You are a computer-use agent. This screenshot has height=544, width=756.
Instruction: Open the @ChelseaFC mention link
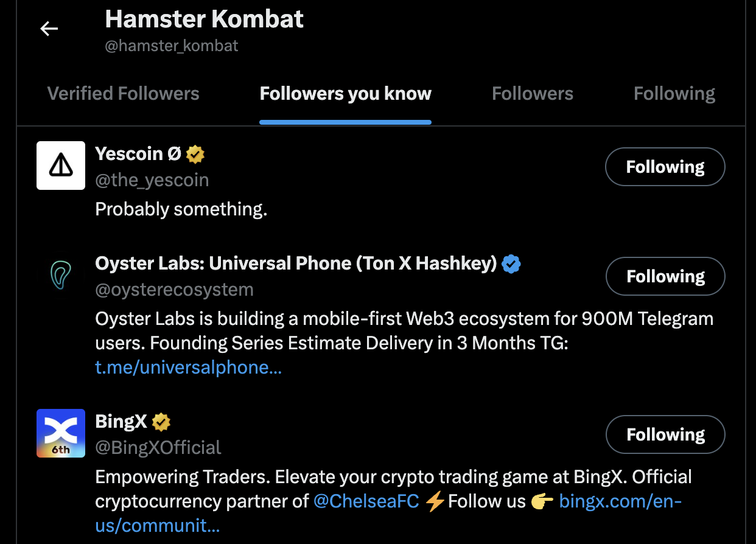point(366,501)
